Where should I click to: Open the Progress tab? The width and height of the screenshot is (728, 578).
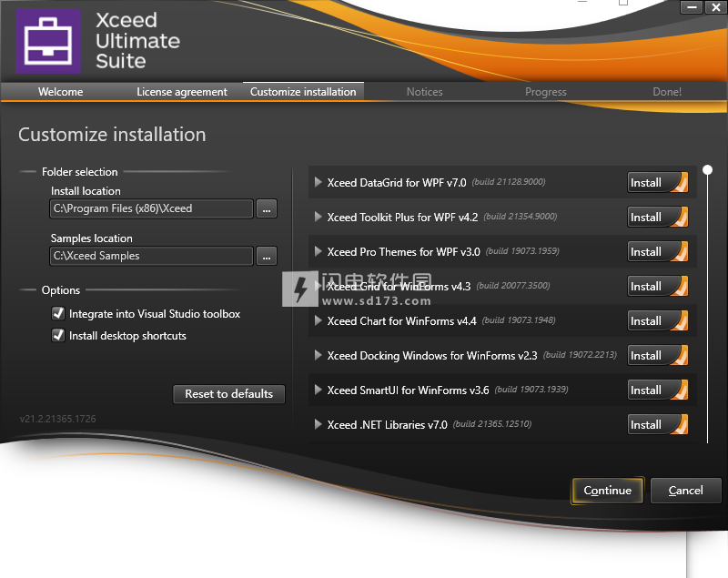[546, 92]
